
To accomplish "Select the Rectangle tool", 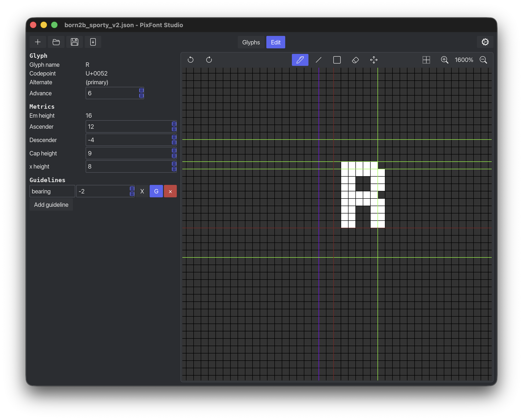I will 337,60.
